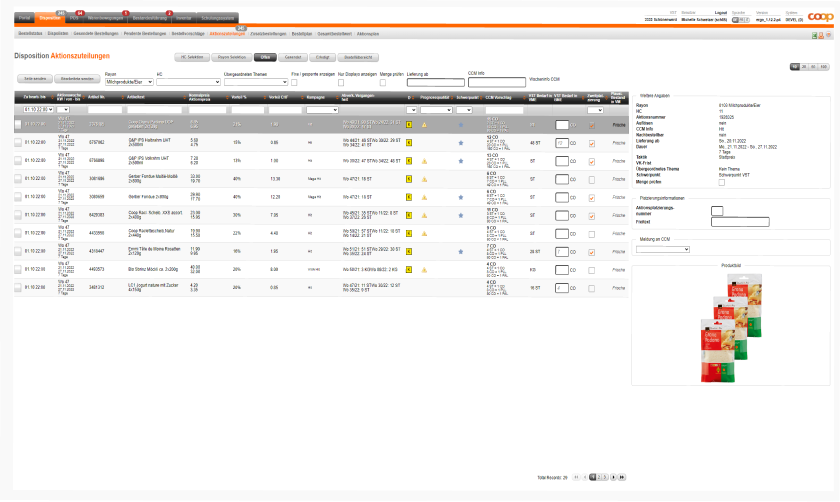840x502 pixels.
Task: Sort by the Artikel Nr. column sort arrows
Action: tap(123, 98)
